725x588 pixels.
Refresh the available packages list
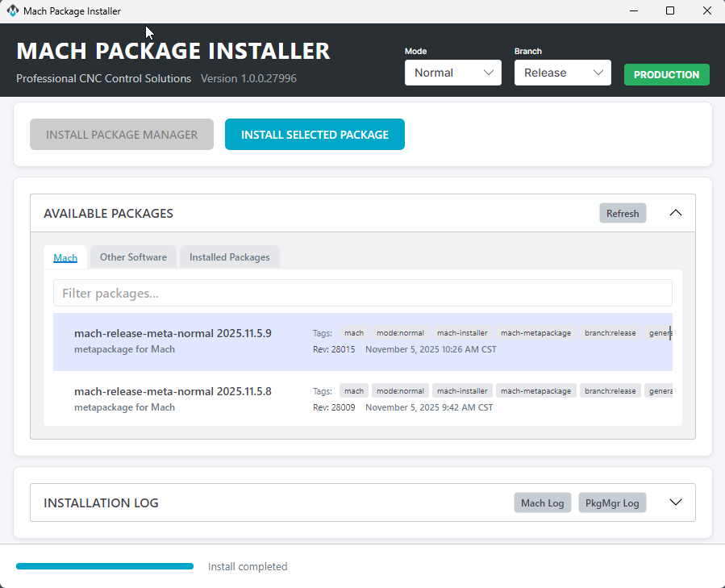pos(623,213)
